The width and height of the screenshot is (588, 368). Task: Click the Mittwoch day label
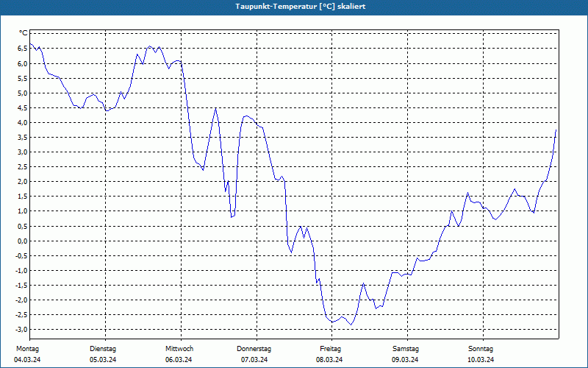(x=179, y=349)
